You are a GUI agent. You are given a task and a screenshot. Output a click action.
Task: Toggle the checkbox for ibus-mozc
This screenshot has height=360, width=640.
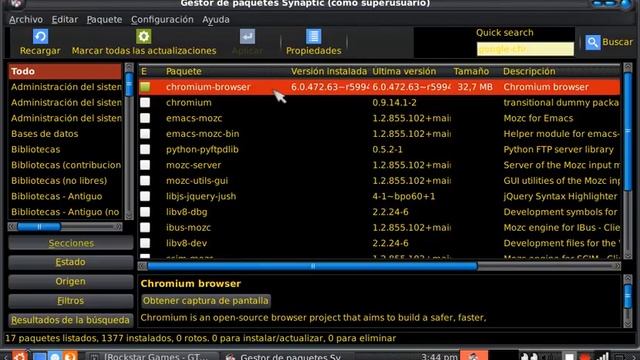click(145, 227)
